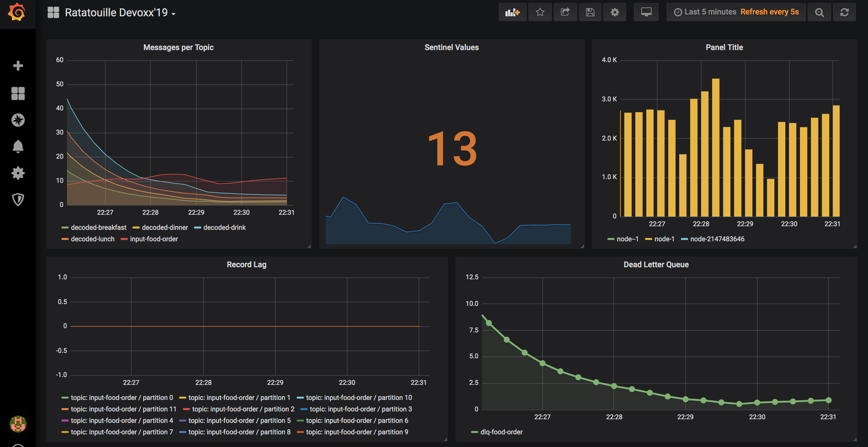Expand the Ratatouille Devoxx'19 dashboard dropdown

116,13
